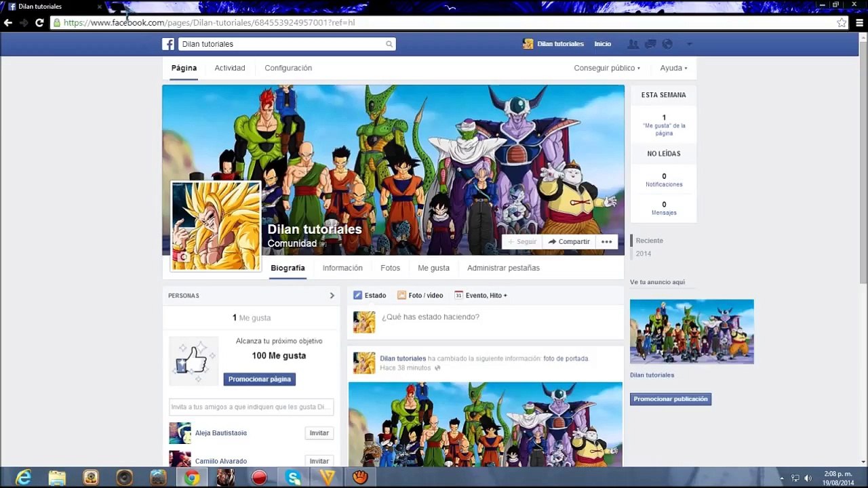The width and height of the screenshot is (868, 488).
Task: Close the Dilan tutoriales browser tab
Action: tap(100, 7)
